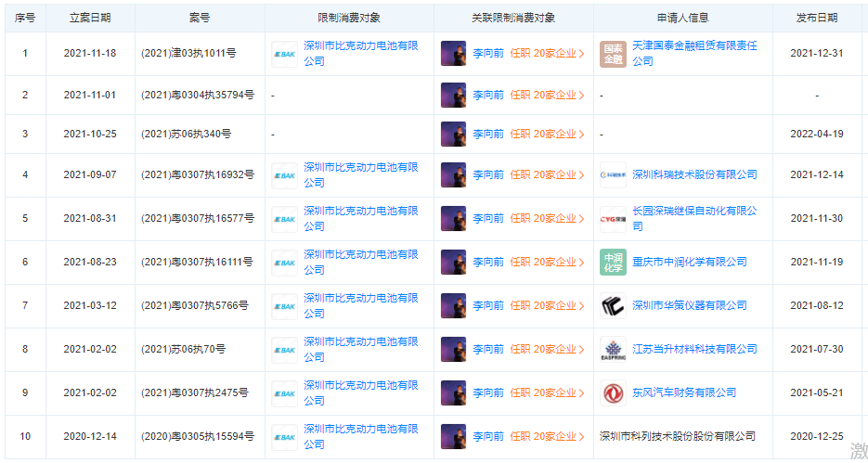Expand 任职 20家企业 in row 4
Image resolution: width=868 pixels, height=463 pixels.
point(547,175)
